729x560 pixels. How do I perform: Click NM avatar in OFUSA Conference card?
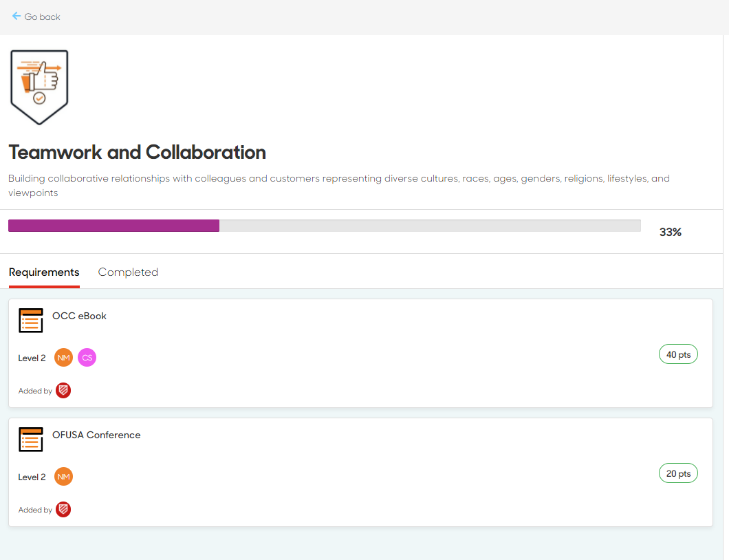(x=64, y=477)
